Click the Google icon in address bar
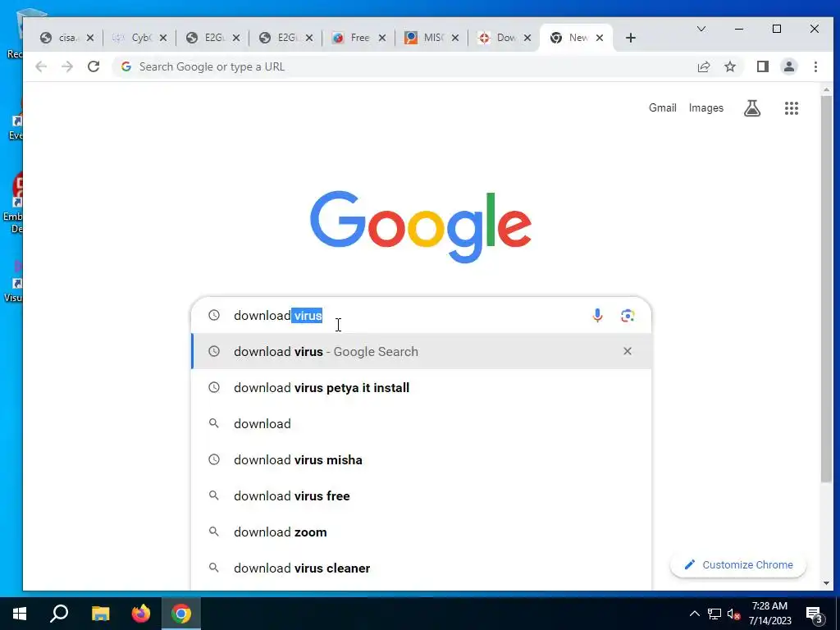 [x=126, y=66]
